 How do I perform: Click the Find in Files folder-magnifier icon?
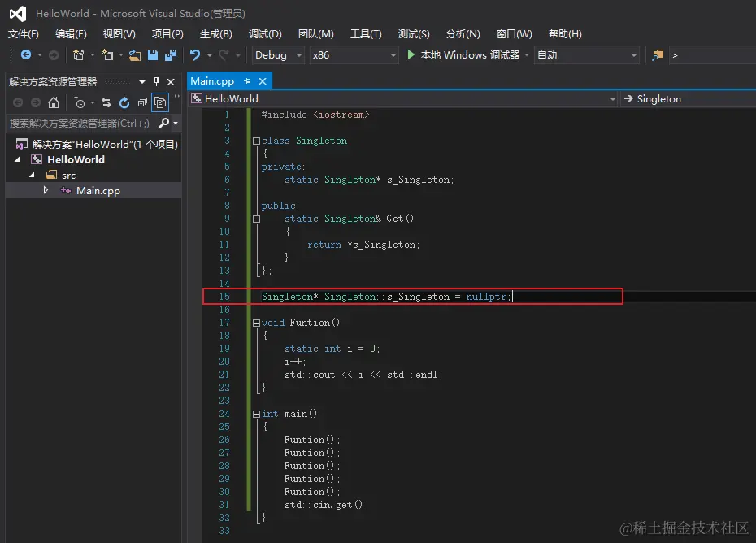[x=658, y=55]
